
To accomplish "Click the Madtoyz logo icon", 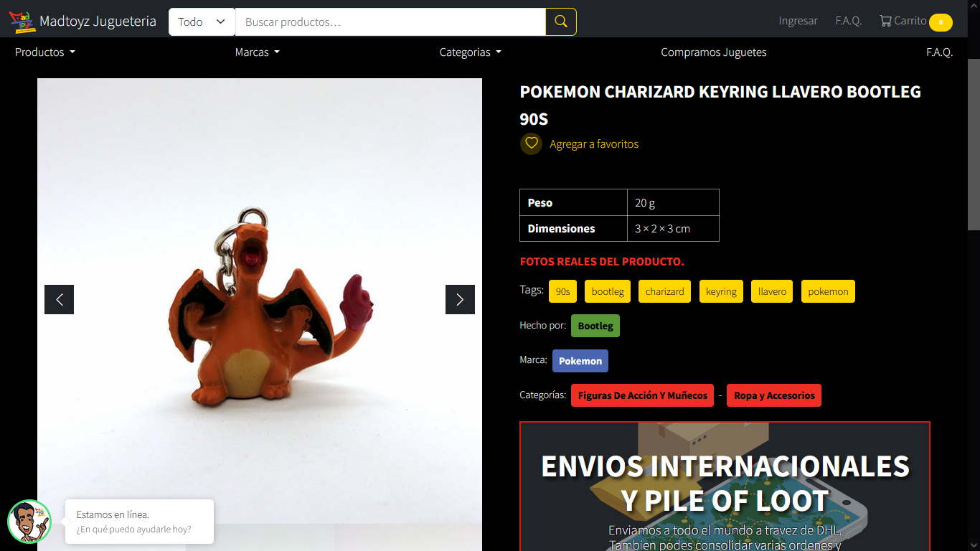I will coord(22,22).
